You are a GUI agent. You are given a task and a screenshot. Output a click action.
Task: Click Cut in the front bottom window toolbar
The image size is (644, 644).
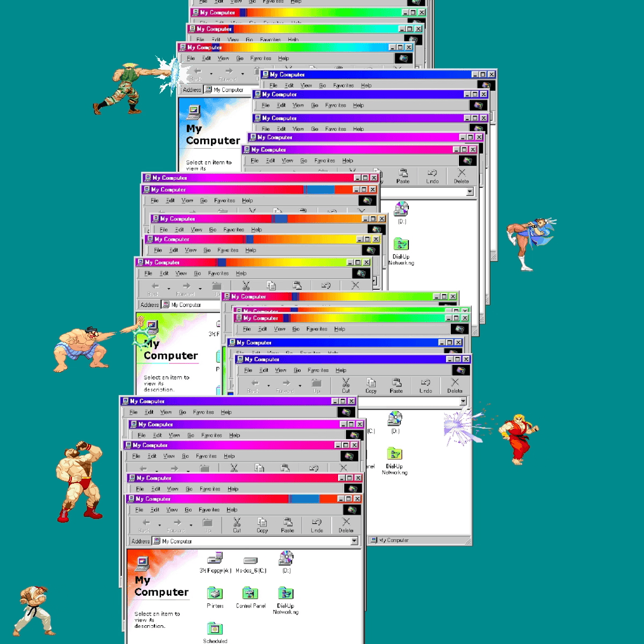[237, 525]
